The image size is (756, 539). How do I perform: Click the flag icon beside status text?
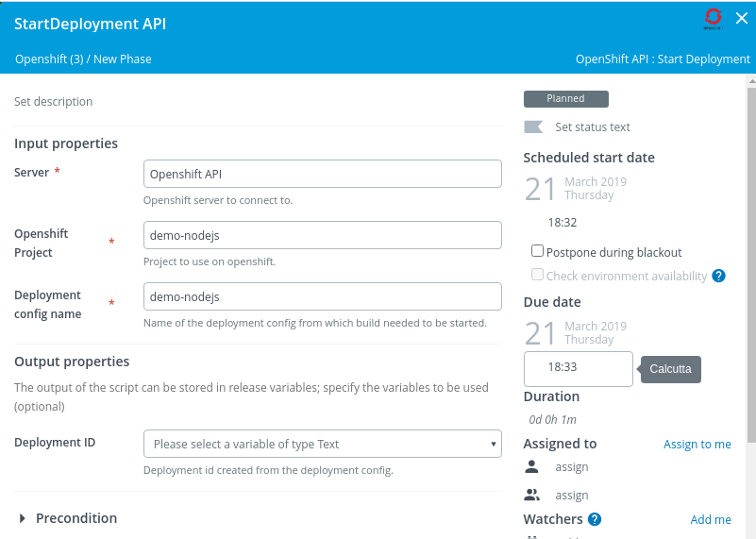[533, 127]
